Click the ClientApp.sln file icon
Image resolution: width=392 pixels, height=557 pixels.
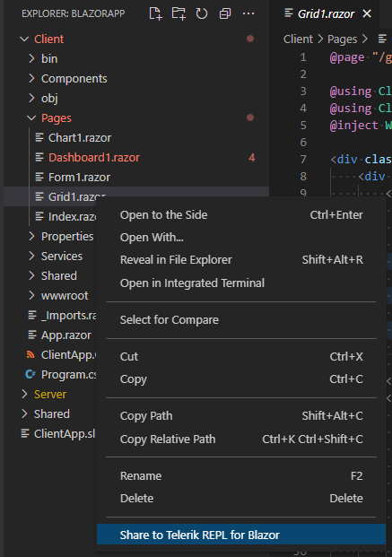(25, 433)
